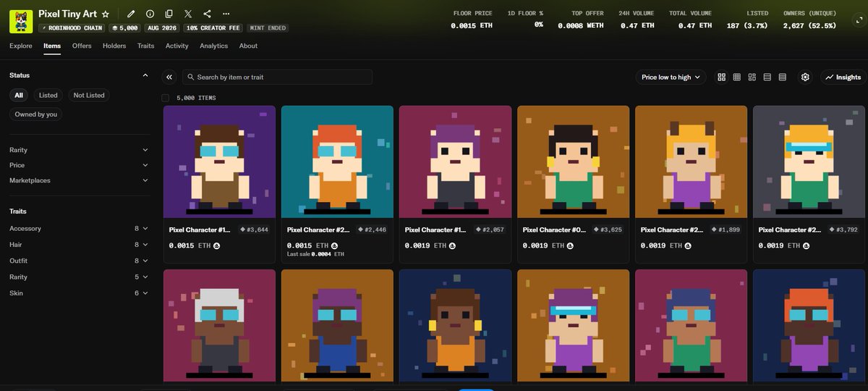The height and width of the screenshot is (391, 868).
Task: Expand the Rarity trait filter with 5 values
Action: (79, 277)
